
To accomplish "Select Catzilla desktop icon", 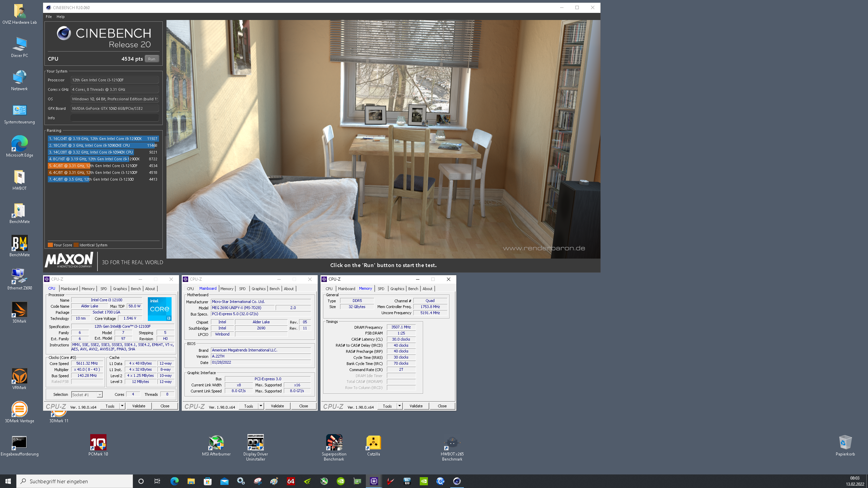I will (374, 446).
